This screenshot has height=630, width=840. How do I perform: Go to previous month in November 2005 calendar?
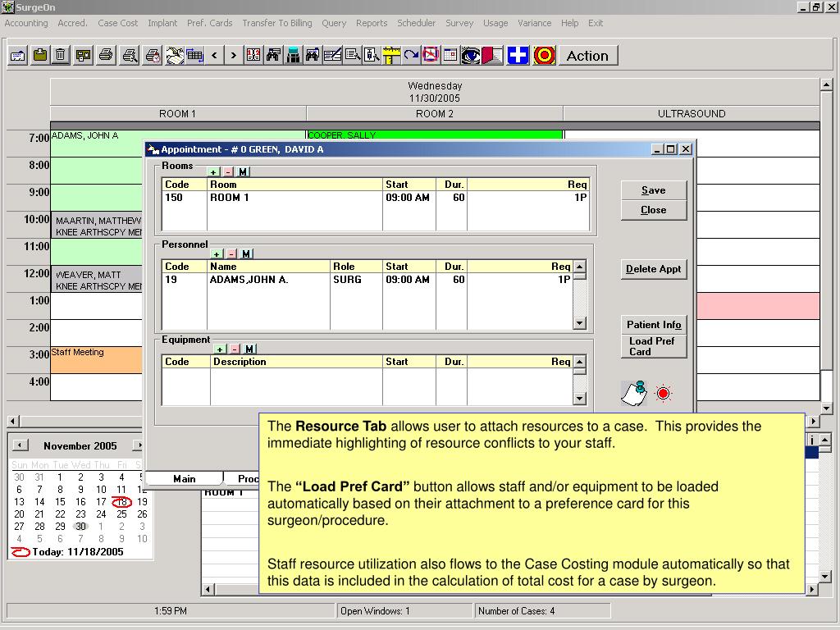coord(21,445)
